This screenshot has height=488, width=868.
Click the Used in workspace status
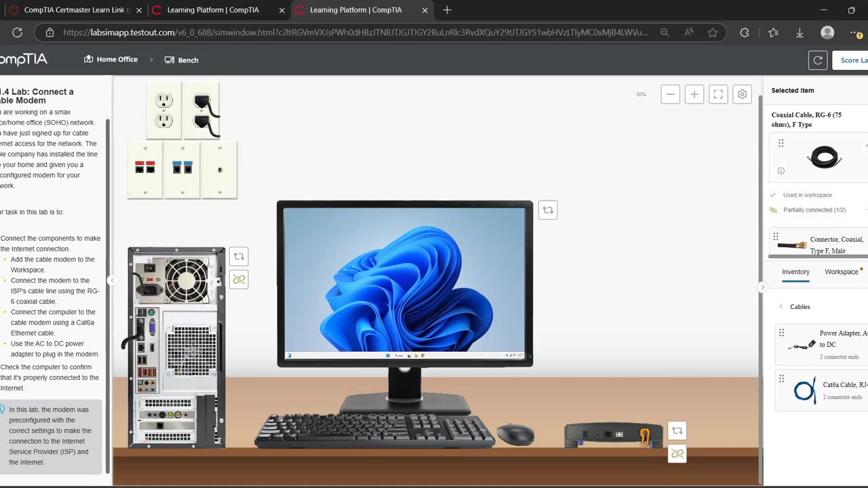tap(807, 195)
